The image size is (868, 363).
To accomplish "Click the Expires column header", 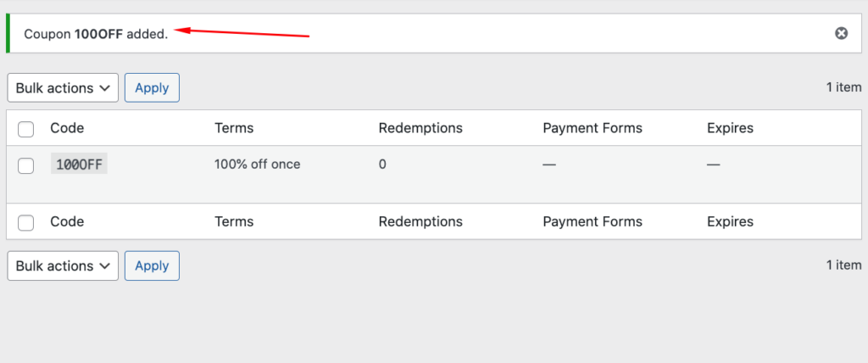I will pos(730,128).
